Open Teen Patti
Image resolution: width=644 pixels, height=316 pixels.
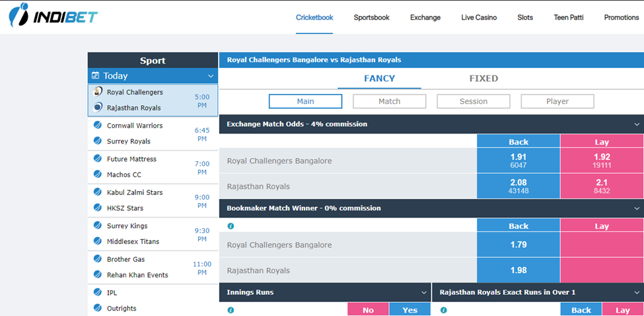569,18
